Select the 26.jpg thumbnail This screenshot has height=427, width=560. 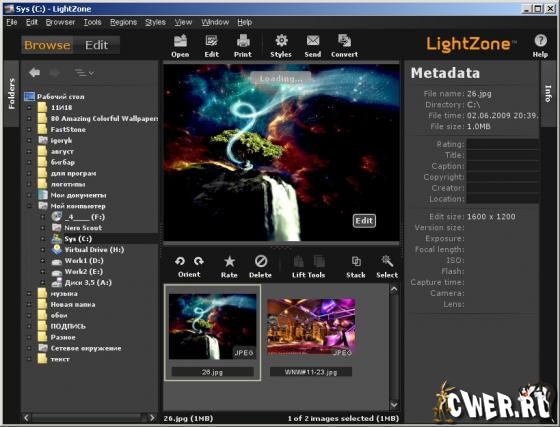click(212, 327)
